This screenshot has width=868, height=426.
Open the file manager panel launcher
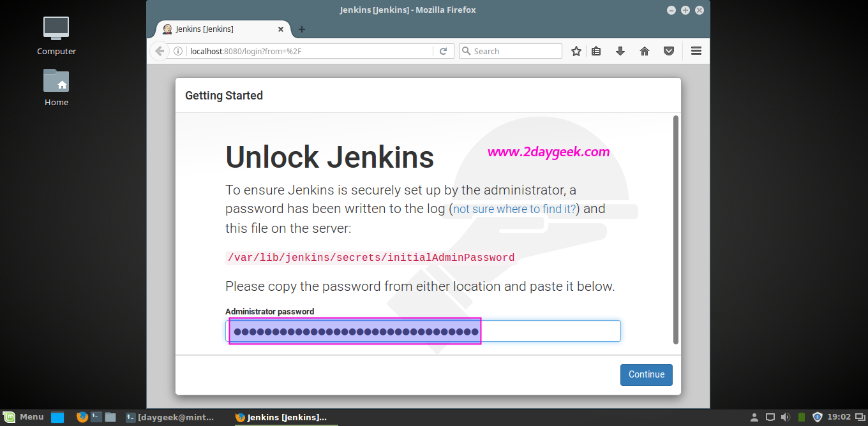tap(110, 417)
